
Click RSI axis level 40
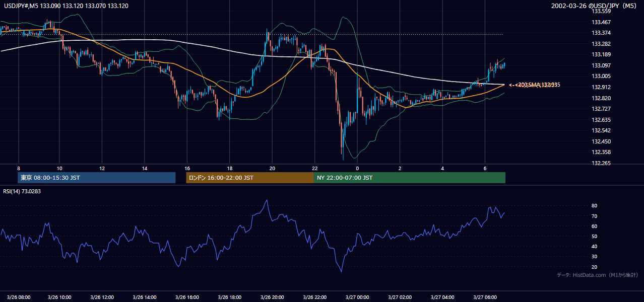click(x=594, y=246)
